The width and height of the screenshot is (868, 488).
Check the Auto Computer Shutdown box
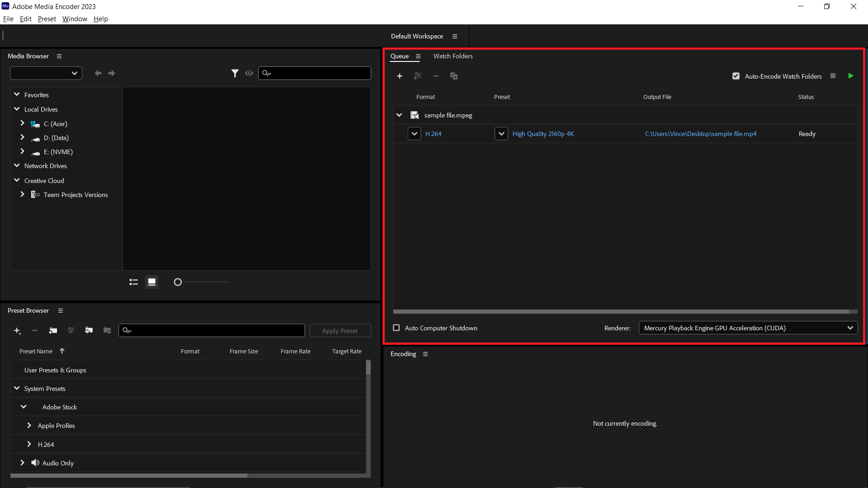396,328
